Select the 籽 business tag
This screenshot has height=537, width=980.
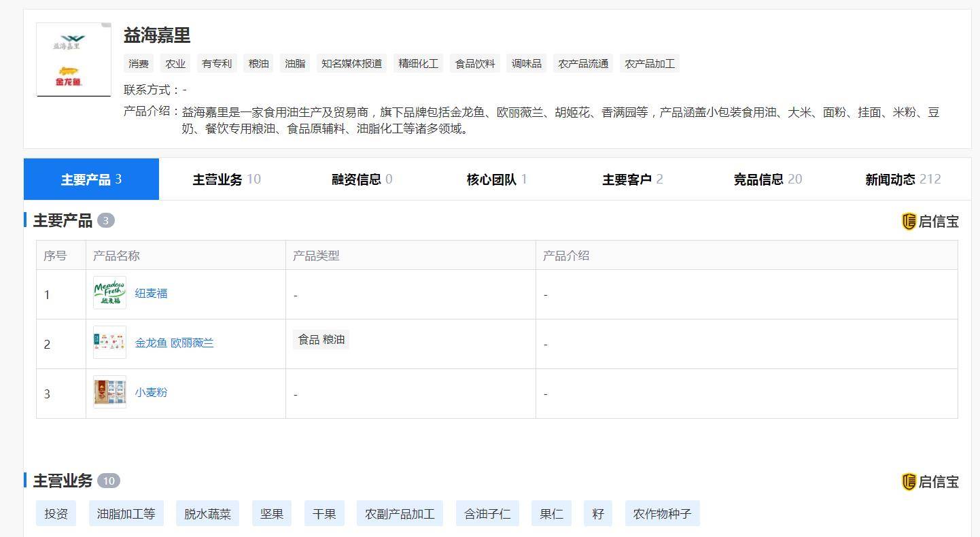coord(598,514)
